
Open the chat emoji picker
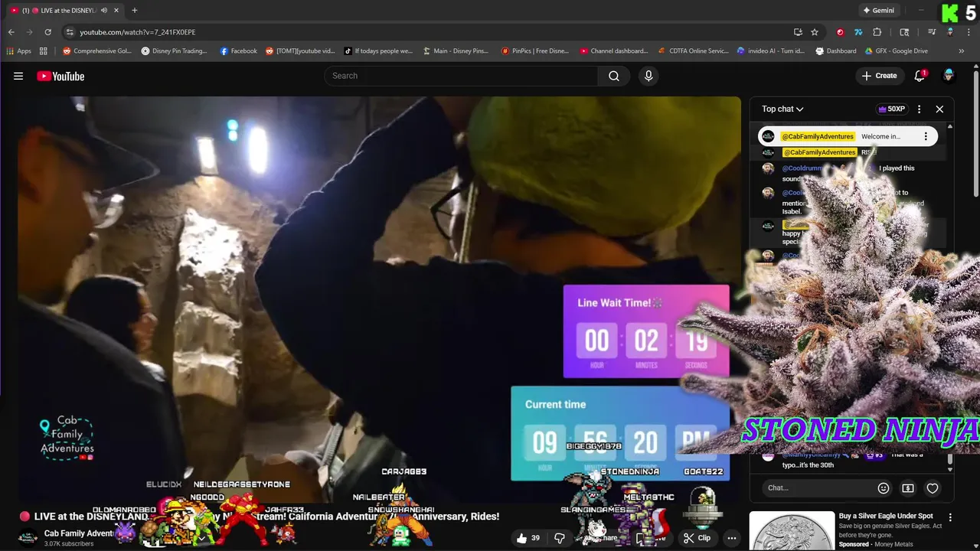tap(884, 487)
